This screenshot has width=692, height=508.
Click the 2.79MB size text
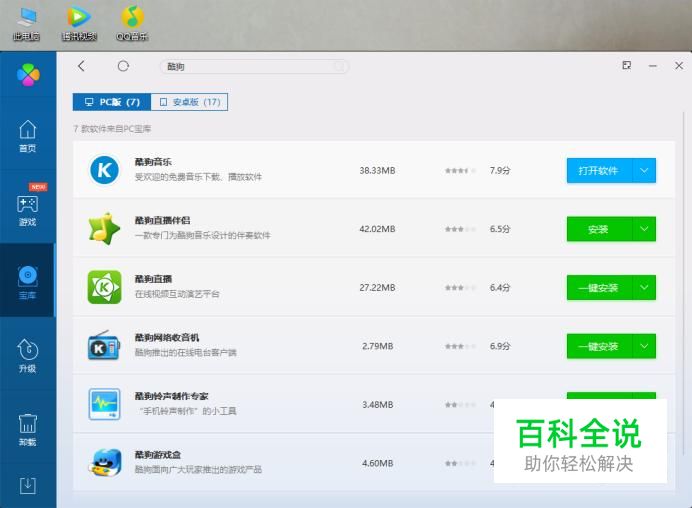click(x=378, y=346)
